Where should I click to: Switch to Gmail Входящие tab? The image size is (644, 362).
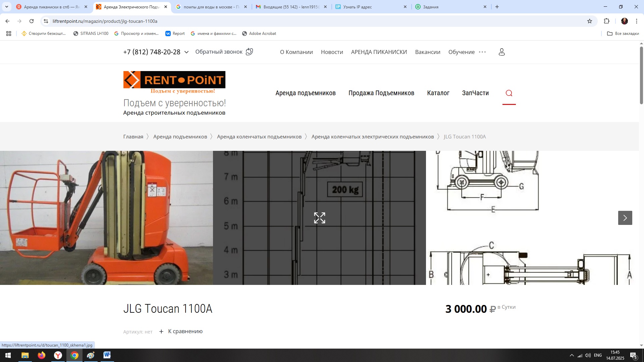[x=291, y=7]
